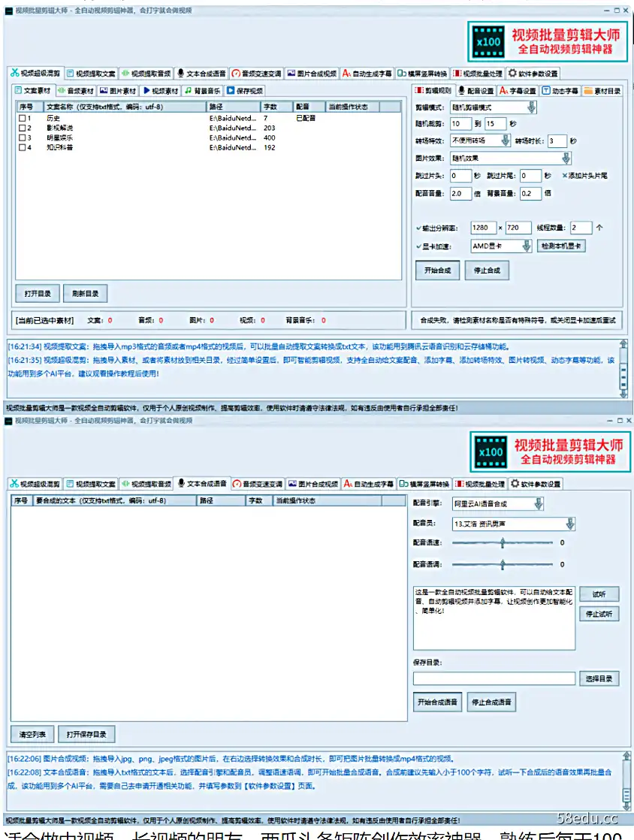Open the 背景音乐 music note tab

tap(202, 91)
